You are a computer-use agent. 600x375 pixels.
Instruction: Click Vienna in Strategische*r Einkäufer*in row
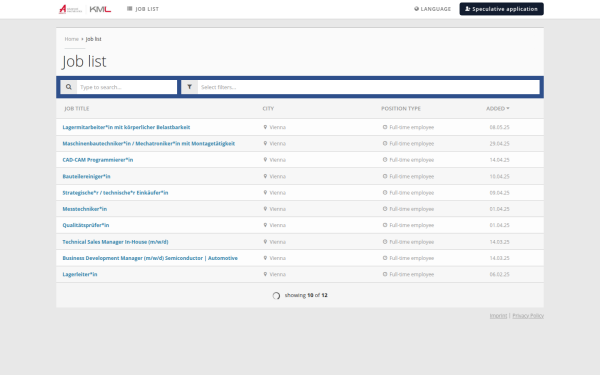click(x=277, y=193)
